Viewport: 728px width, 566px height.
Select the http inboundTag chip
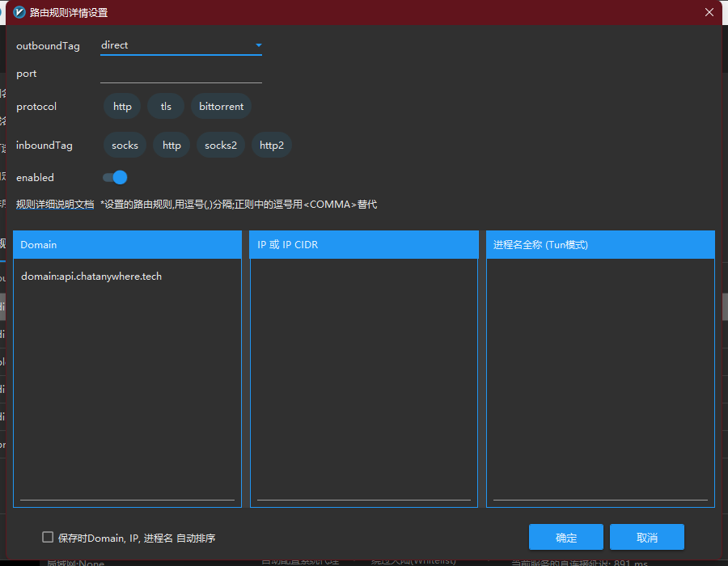click(171, 146)
